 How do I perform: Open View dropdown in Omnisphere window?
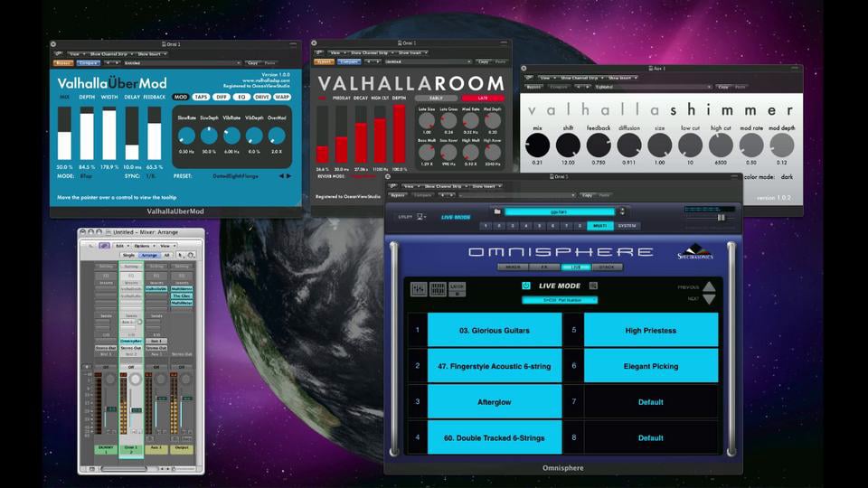(410, 186)
